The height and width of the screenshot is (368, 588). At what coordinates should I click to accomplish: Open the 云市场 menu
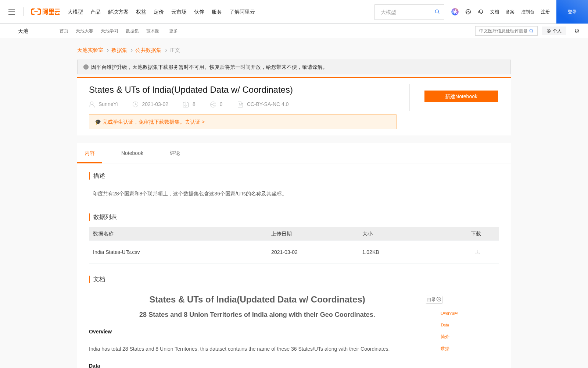click(179, 12)
